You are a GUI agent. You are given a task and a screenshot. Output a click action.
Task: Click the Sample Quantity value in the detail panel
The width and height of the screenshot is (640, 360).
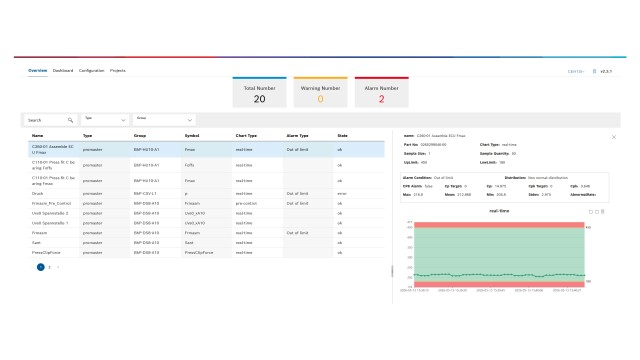(514, 153)
